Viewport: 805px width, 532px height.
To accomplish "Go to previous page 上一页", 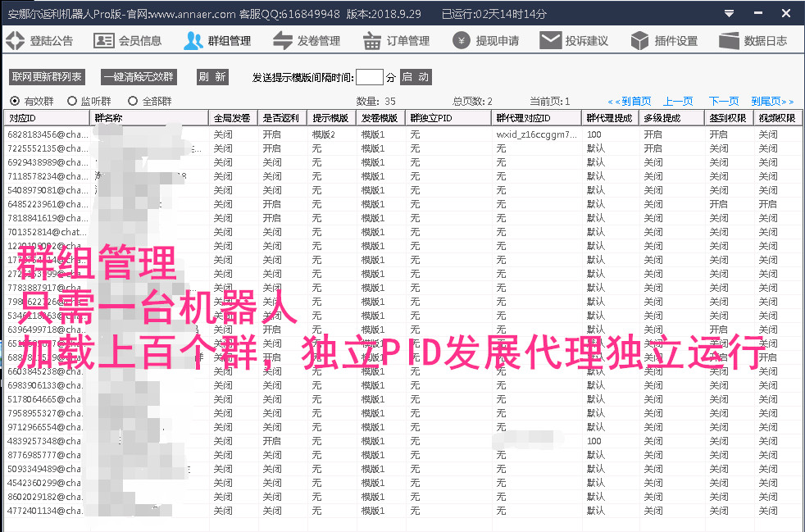I will pos(678,101).
